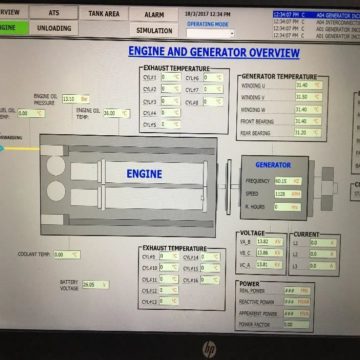Select the highlighted top alarm log entry

point(316,15)
